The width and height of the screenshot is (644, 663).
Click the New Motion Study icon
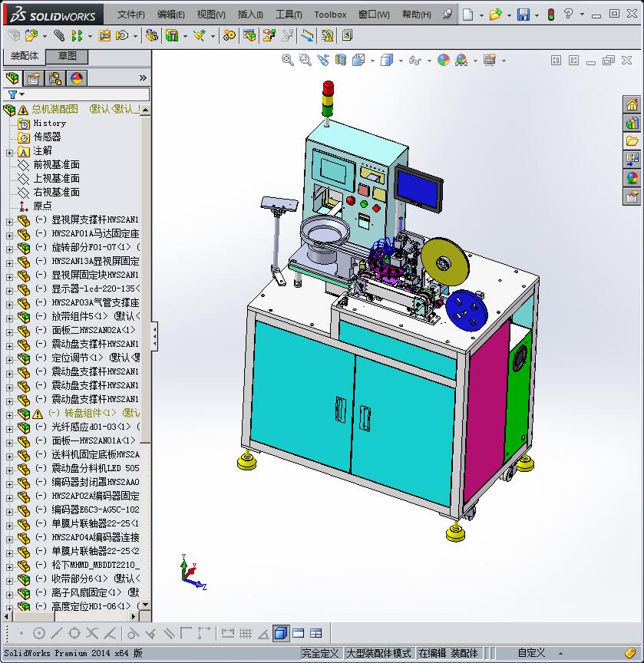coord(230,35)
